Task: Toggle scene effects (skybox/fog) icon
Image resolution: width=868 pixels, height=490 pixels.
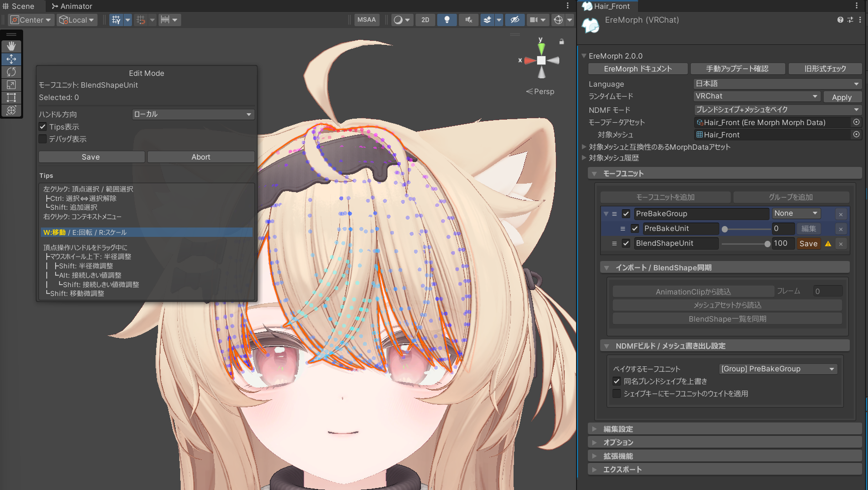Action: pos(487,20)
